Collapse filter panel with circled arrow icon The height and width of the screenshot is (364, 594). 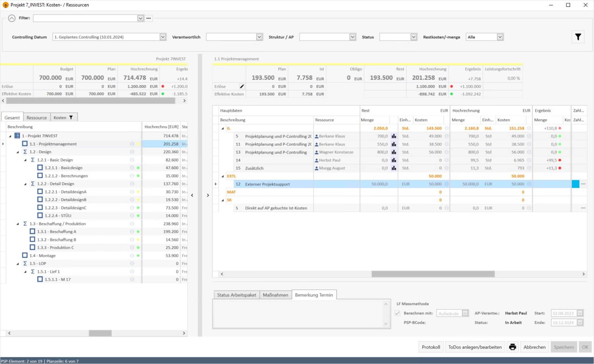tap(12, 18)
